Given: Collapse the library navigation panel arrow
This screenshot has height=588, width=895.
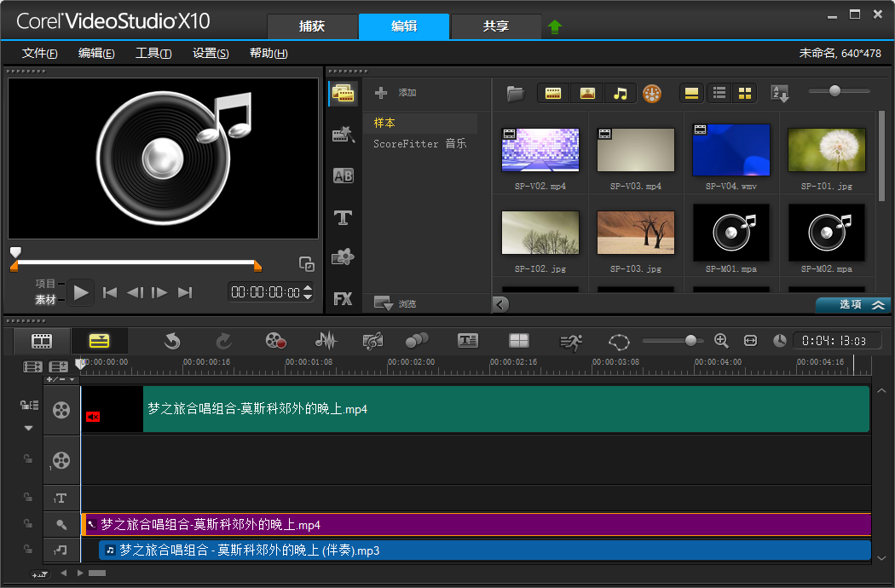Looking at the screenshot, I should coord(500,304).
